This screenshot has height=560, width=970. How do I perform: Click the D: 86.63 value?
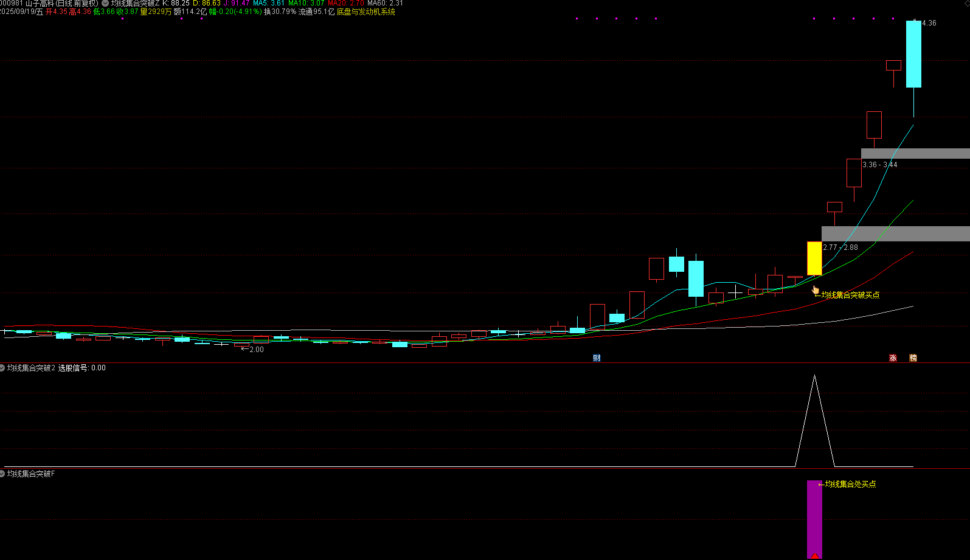pyautogui.click(x=207, y=4)
